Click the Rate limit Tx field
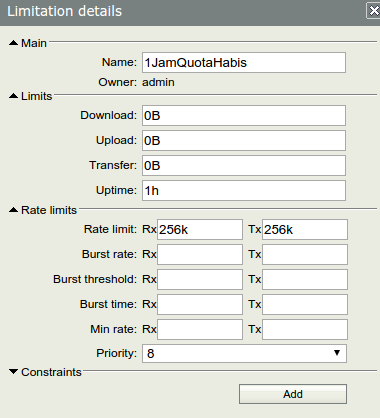The image size is (380, 418). pyautogui.click(x=305, y=229)
